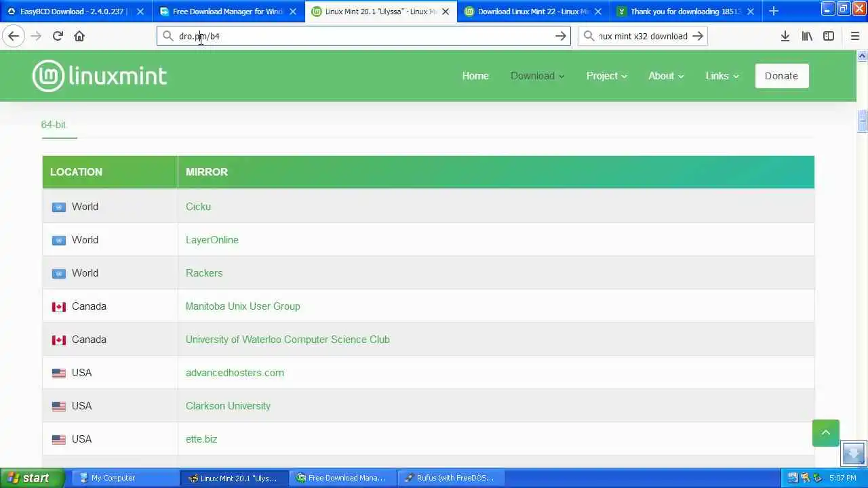Switch to Free Download Manager taskbar window
The image size is (868, 488).
(342, 478)
